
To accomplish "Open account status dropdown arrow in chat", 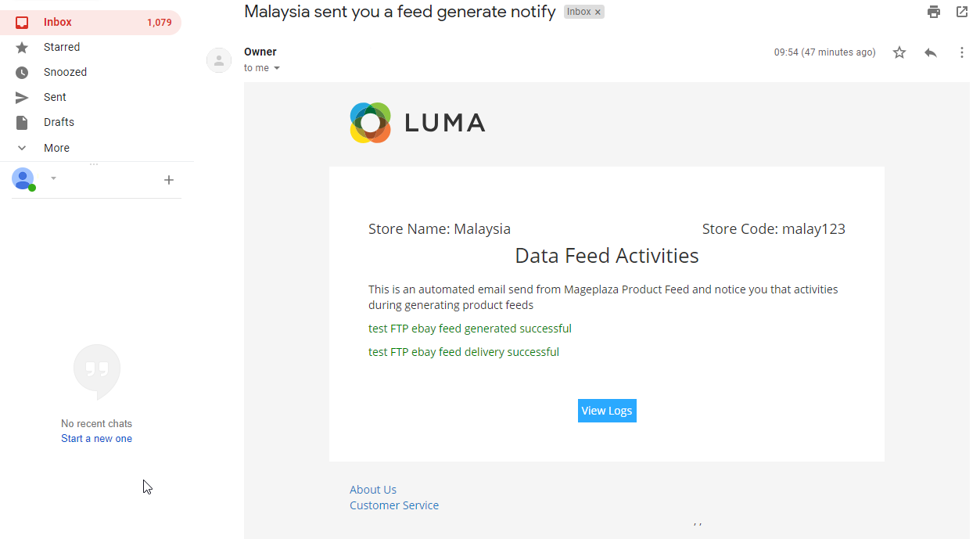I will coord(54,178).
